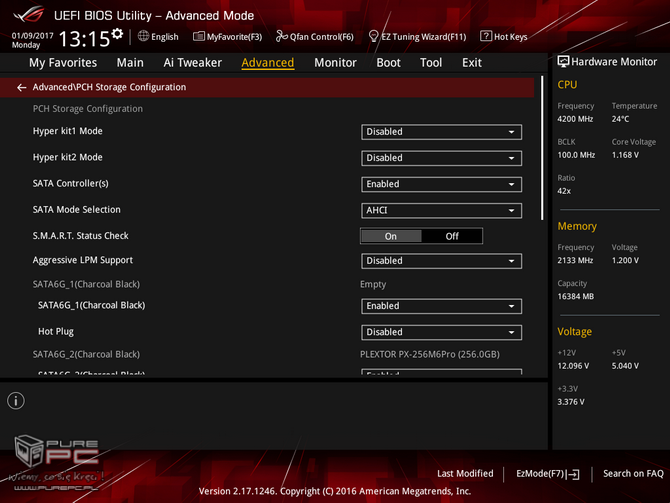670x503 pixels.
Task: Click the Hyper kit2 Mode label
Action: [x=68, y=157]
